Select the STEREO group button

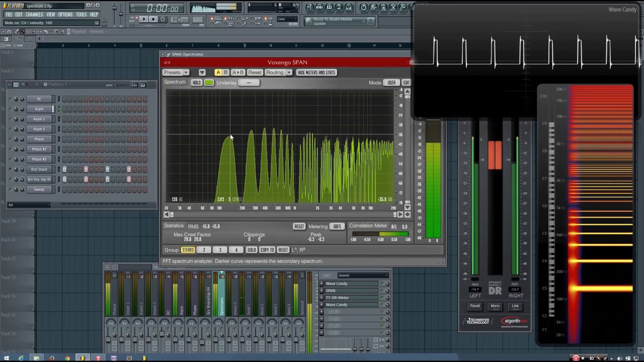pyautogui.click(x=188, y=250)
